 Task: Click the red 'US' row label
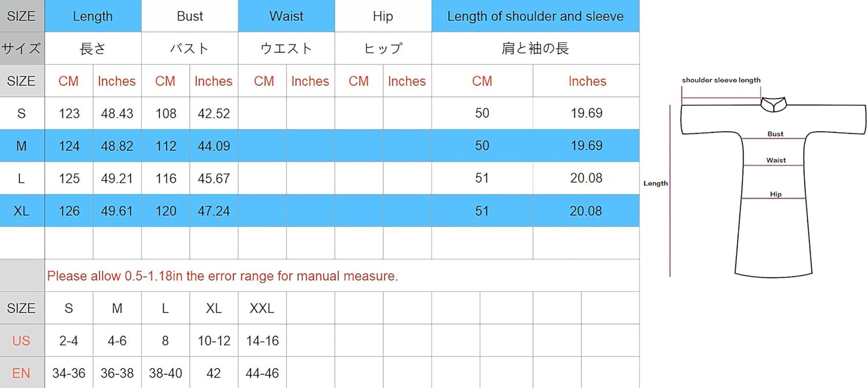21,341
